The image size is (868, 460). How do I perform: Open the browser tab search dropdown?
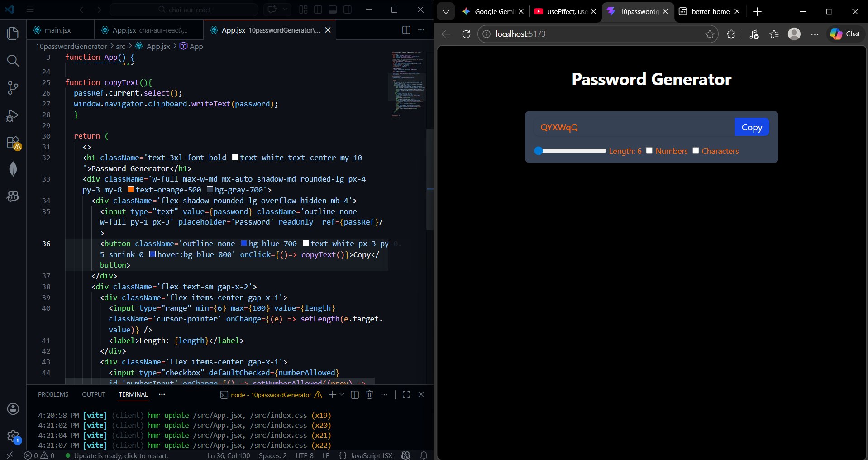click(x=446, y=12)
